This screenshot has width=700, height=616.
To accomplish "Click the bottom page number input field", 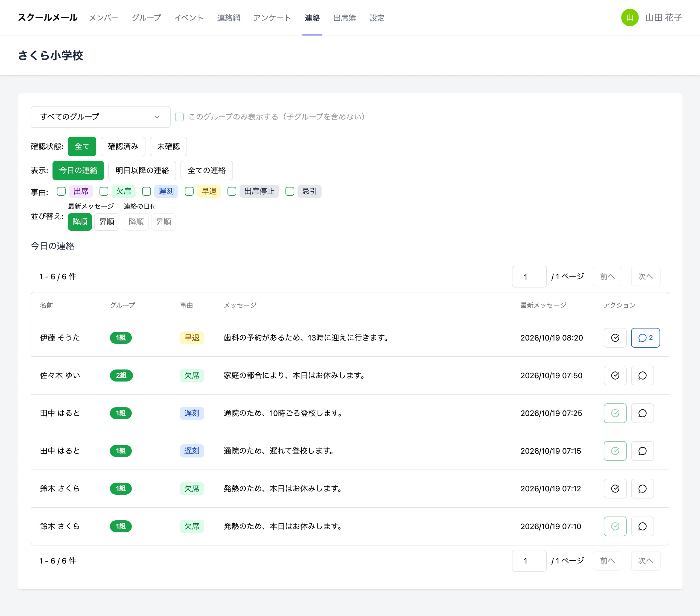I will pyautogui.click(x=529, y=561).
